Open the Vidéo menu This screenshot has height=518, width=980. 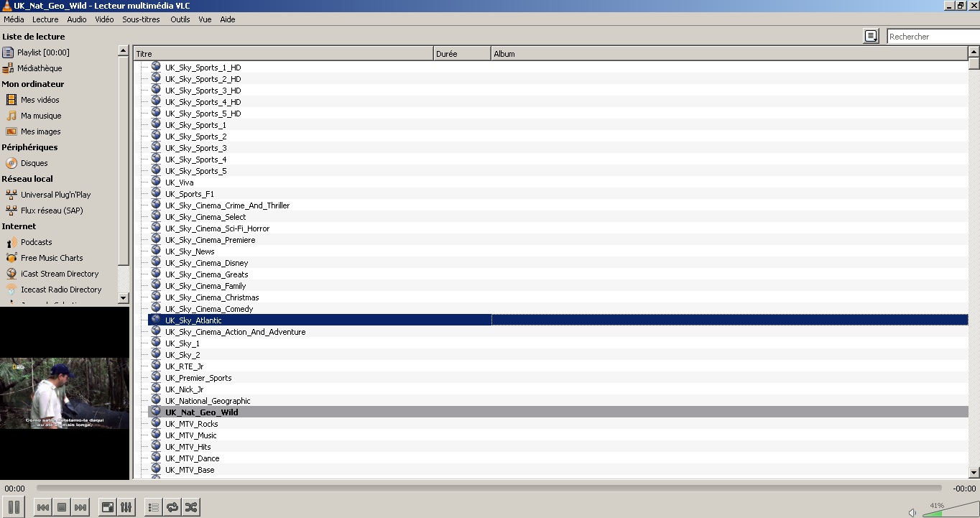coord(104,19)
